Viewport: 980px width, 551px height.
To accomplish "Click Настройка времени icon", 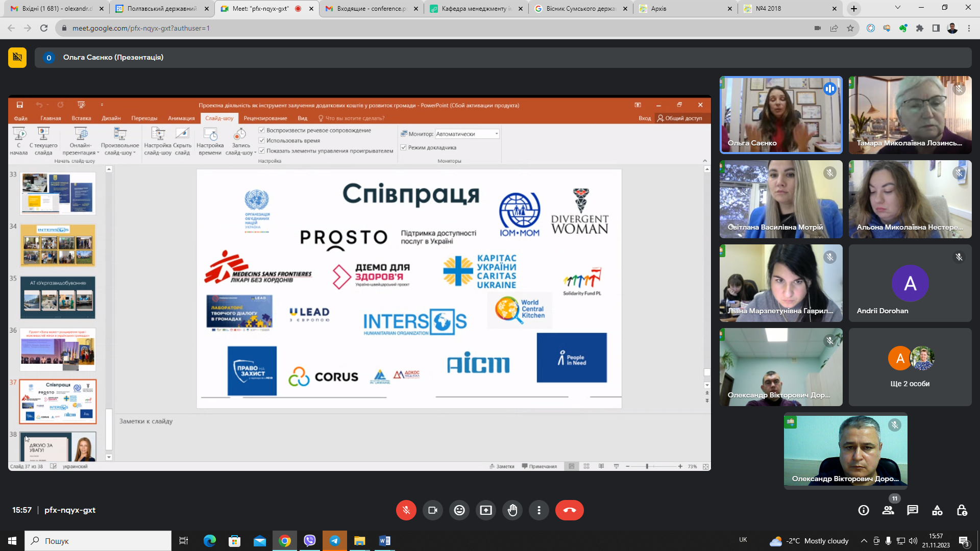I will [210, 141].
